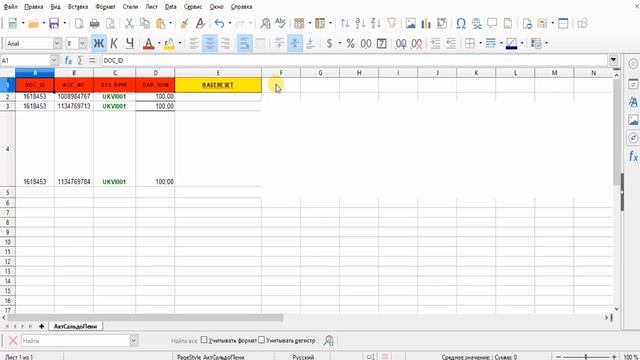Cut the selection with scissors icon
640x360 pixels.
pyautogui.click(x=129, y=23)
